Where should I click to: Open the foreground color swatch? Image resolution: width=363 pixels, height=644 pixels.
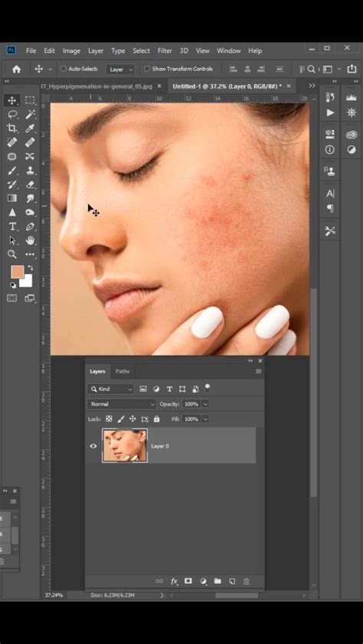coord(18,272)
